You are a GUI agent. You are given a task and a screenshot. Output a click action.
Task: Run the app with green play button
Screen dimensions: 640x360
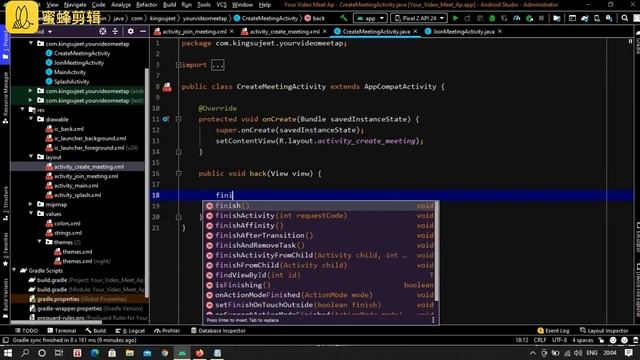point(455,18)
